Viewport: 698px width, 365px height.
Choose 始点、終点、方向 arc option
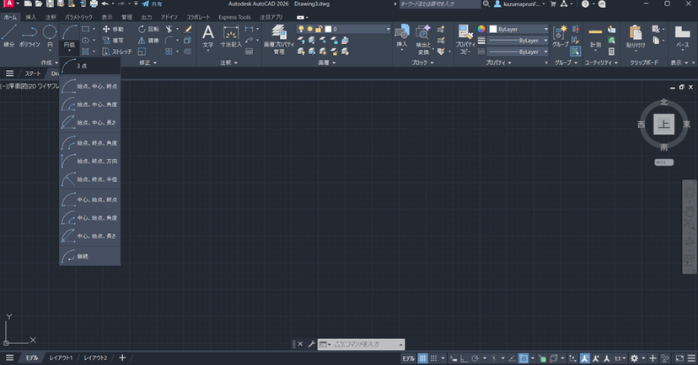[89, 161]
